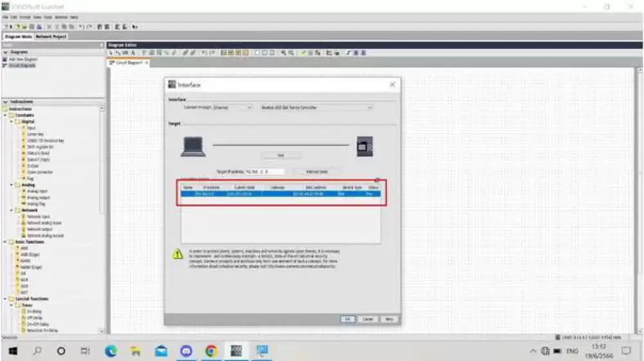
Task: Click the Test button in Interface dialog
Action: click(x=281, y=156)
